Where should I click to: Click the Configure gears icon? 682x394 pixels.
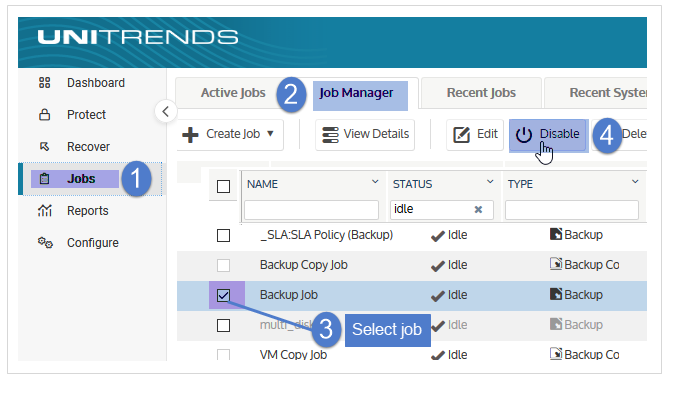coord(45,242)
